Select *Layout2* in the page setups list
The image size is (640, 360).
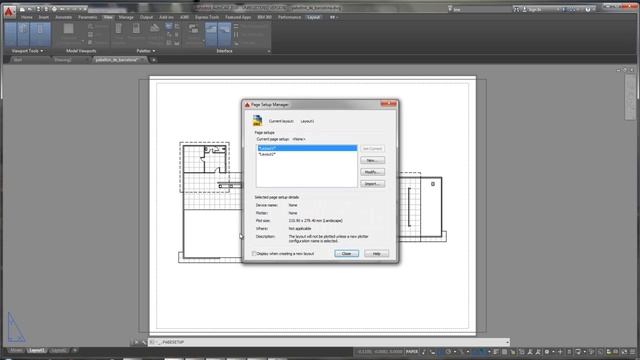click(307, 154)
